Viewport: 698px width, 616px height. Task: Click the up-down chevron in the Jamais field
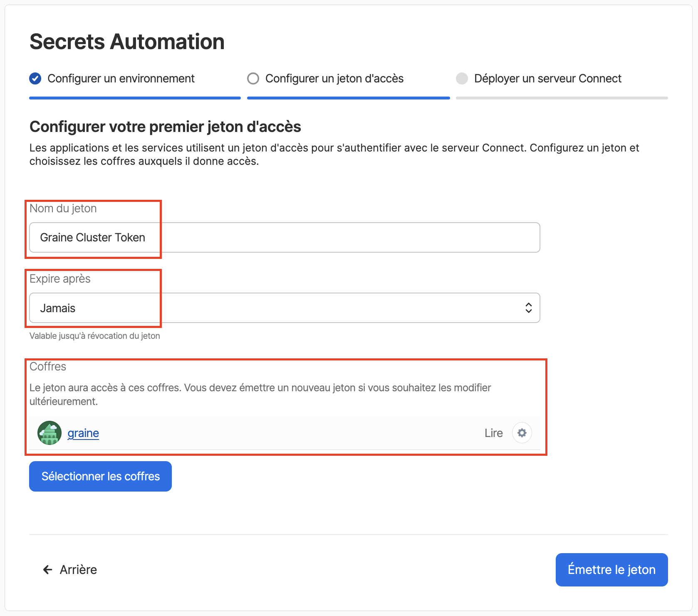pyautogui.click(x=528, y=308)
